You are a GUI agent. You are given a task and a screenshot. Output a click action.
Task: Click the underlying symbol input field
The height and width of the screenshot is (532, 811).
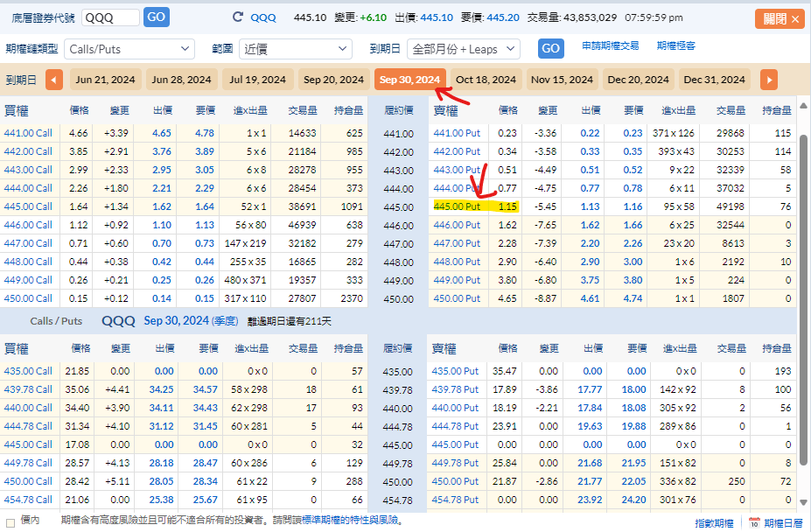[x=110, y=17]
